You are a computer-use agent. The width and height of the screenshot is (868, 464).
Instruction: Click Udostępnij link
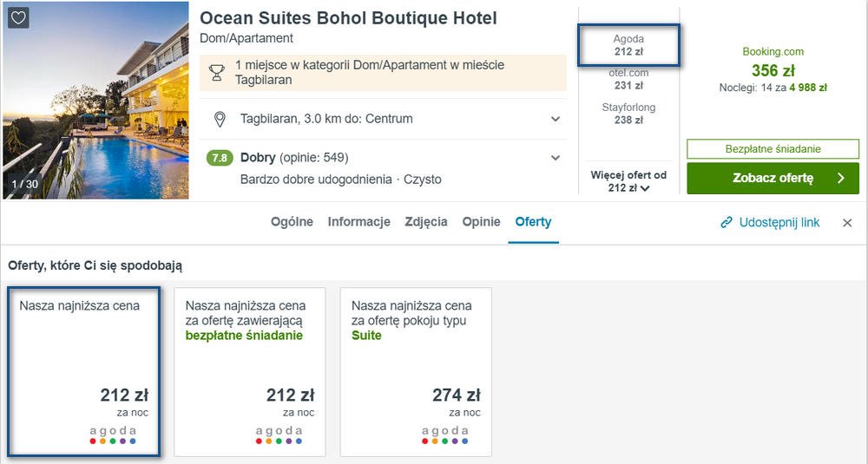click(x=779, y=223)
